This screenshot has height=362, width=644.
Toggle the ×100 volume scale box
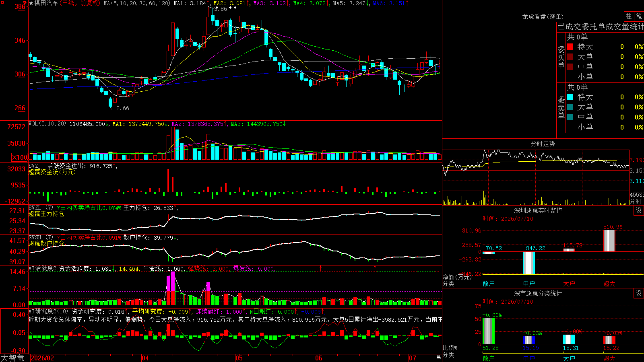19,158
